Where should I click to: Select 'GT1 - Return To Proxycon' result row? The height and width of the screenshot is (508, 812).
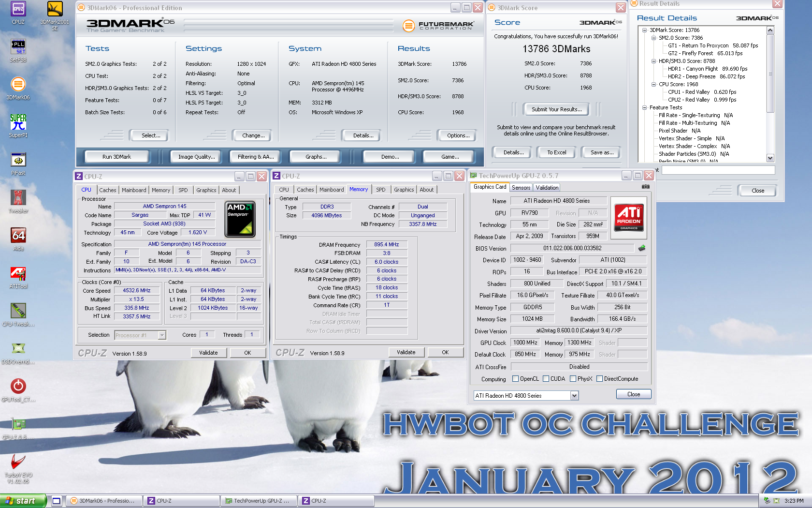(713, 45)
